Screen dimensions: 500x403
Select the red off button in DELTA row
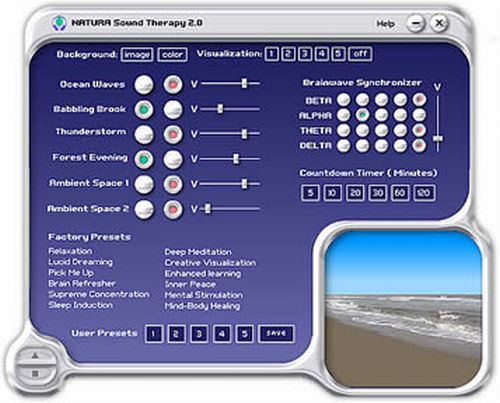pyautogui.click(x=419, y=145)
